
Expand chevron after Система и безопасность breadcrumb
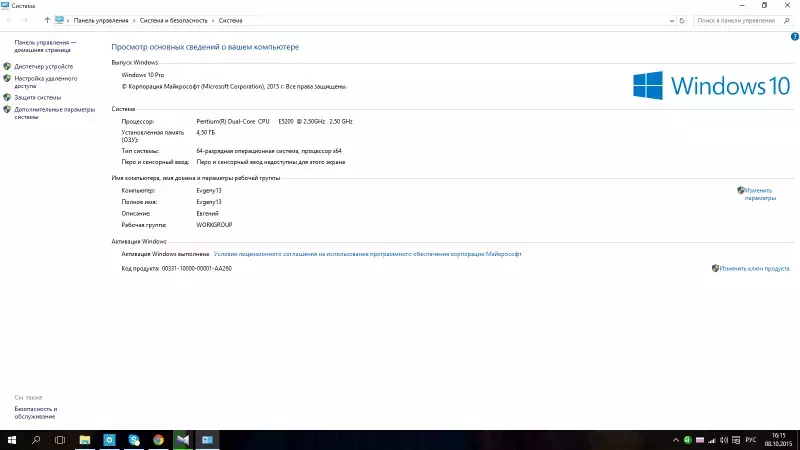[x=213, y=21]
